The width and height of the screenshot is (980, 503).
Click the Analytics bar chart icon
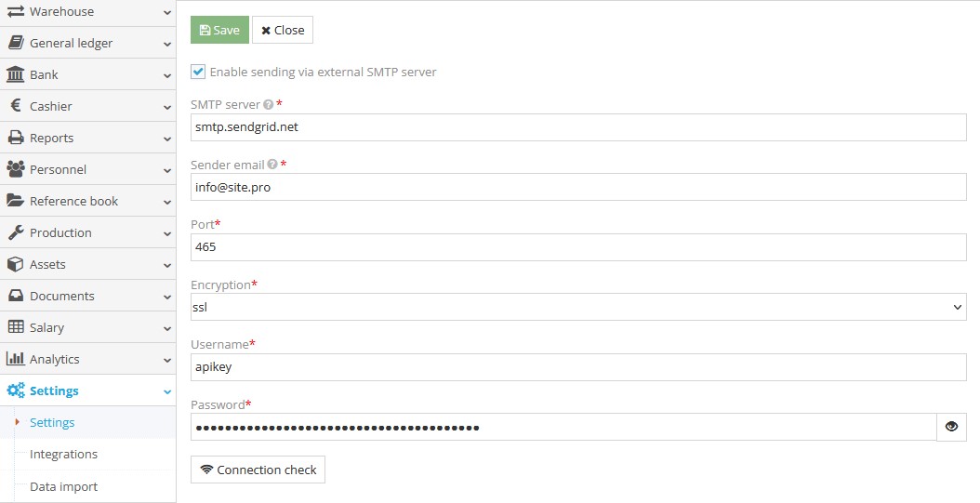(15, 359)
